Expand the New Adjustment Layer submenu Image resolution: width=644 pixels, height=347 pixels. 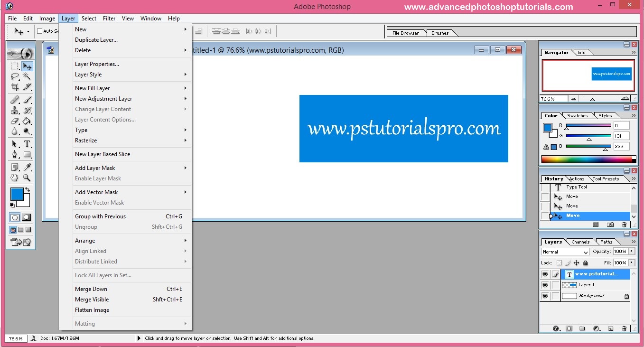coord(131,99)
